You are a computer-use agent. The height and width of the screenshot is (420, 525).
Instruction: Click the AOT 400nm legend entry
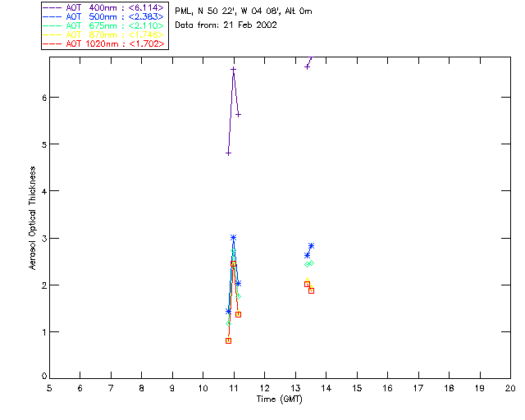(103, 7)
